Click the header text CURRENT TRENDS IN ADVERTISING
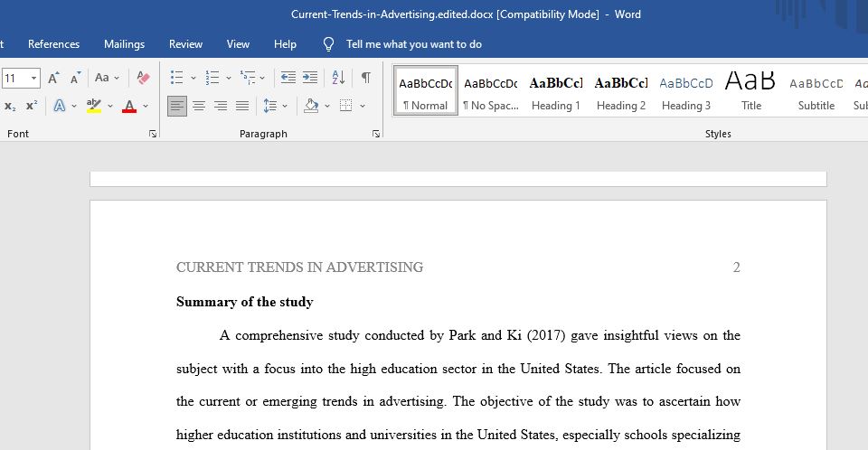This screenshot has width=868, height=450. (299, 267)
